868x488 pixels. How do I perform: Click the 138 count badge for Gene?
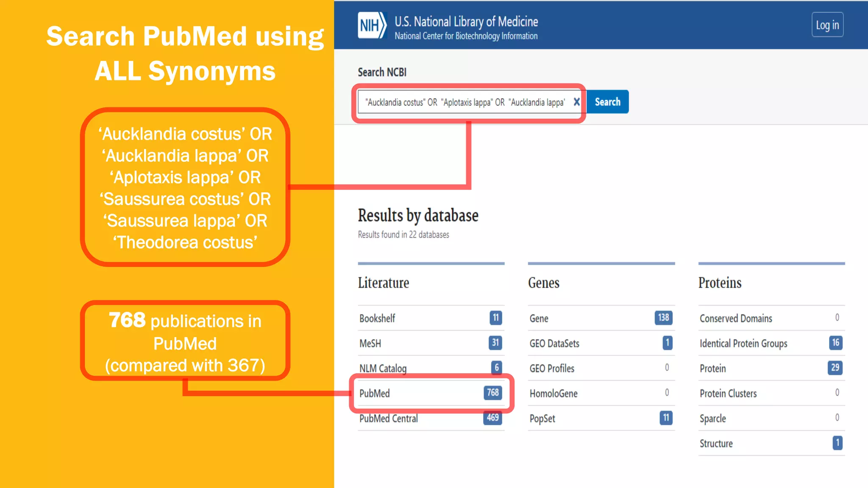[x=663, y=318]
